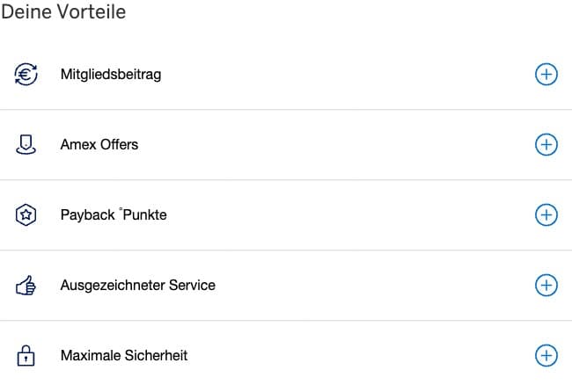Click the Amex Offers badge icon
Viewport: 572px width, 392px height.
coord(26,145)
